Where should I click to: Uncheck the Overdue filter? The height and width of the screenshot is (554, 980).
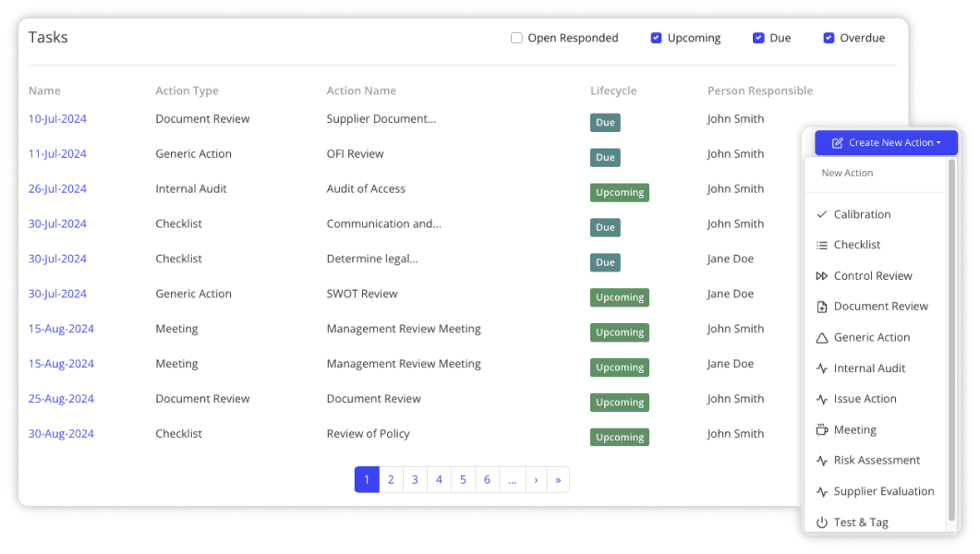[x=828, y=38]
